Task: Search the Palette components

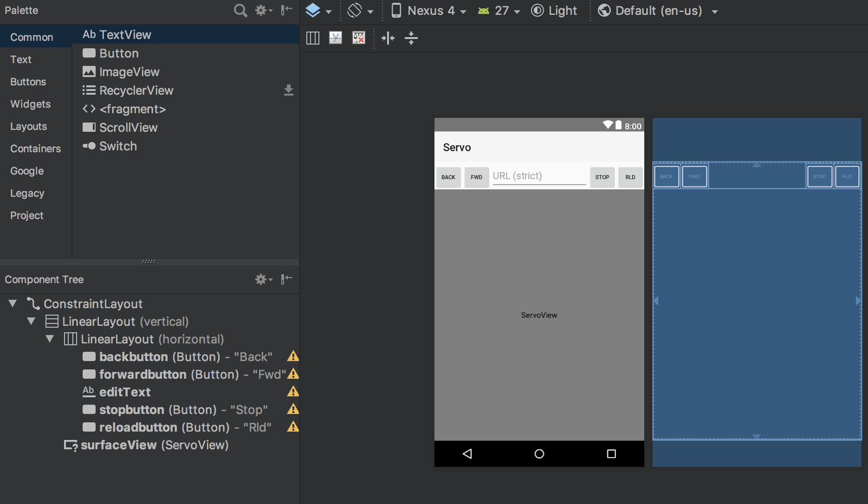Action: click(240, 10)
